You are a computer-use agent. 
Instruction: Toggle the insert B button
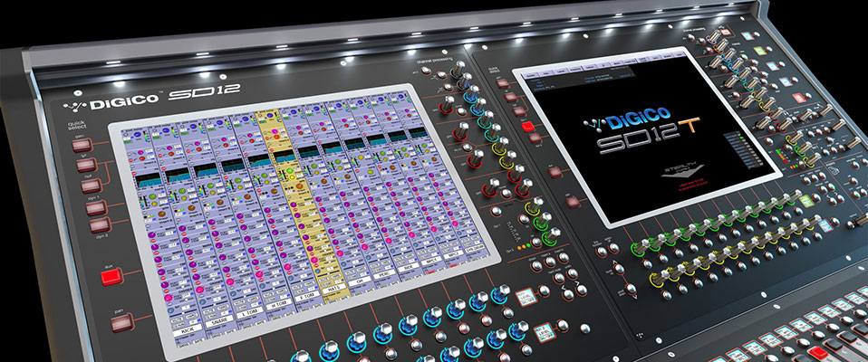coord(564,257)
